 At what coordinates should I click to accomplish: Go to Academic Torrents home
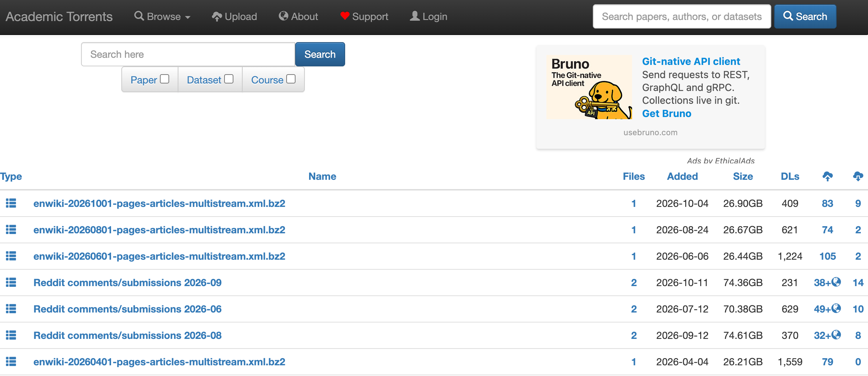[x=59, y=16]
